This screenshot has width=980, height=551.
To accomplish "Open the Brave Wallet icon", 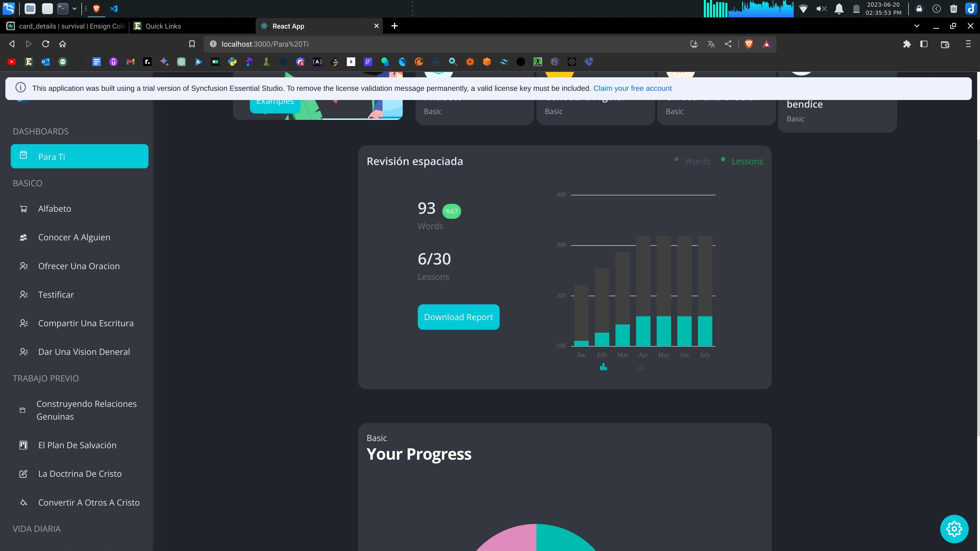I will pyautogui.click(x=945, y=44).
